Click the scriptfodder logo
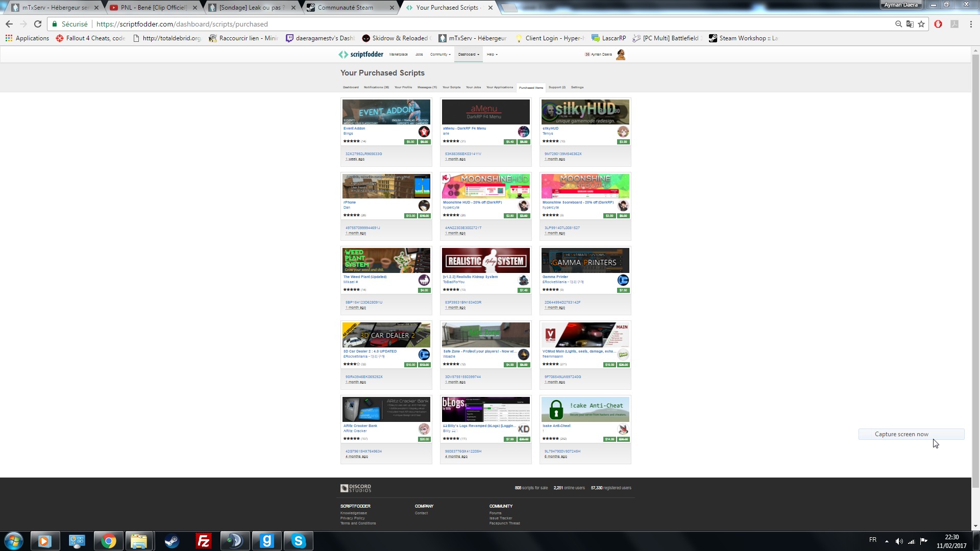Image resolution: width=980 pixels, height=551 pixels. (x=361, y=54)
